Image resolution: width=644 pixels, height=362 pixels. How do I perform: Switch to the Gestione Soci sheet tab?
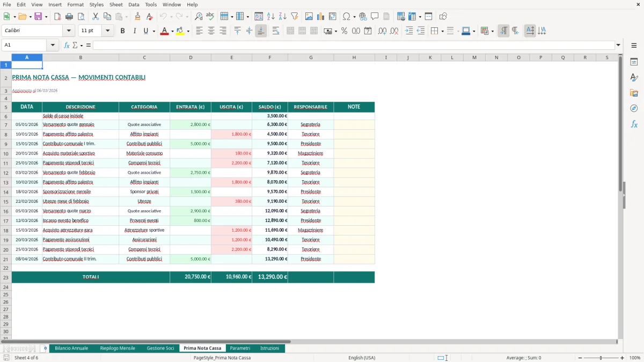click(x=160, y=348)
